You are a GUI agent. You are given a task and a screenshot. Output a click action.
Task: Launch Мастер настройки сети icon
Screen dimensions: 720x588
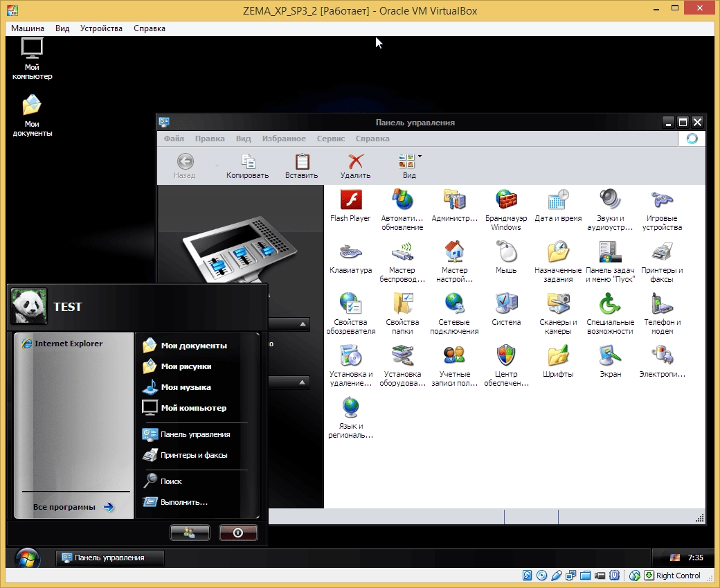455,261
